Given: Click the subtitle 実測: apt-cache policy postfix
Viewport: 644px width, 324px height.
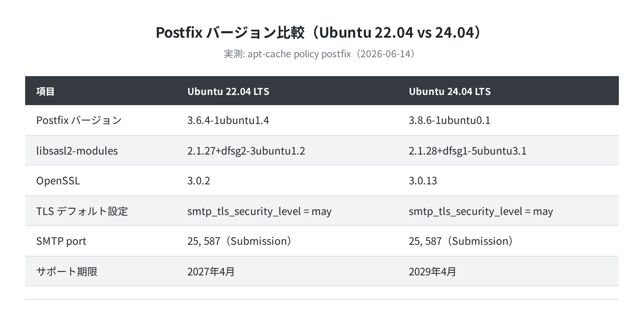Looking at the screenshot, I should [287, 54].
